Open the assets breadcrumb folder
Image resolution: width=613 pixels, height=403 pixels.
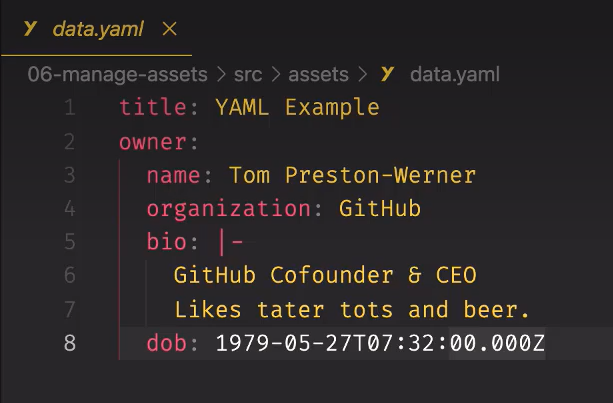(x=318, y=74)
